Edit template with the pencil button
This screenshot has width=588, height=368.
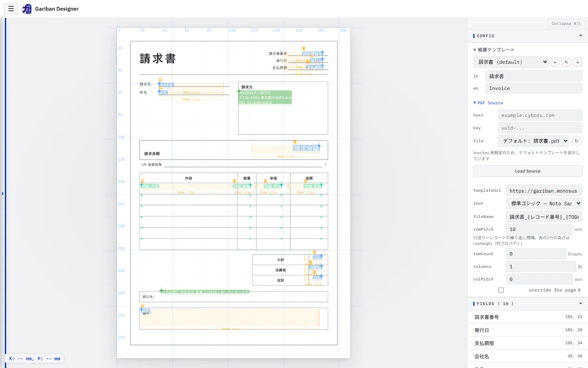pos(566,62)
